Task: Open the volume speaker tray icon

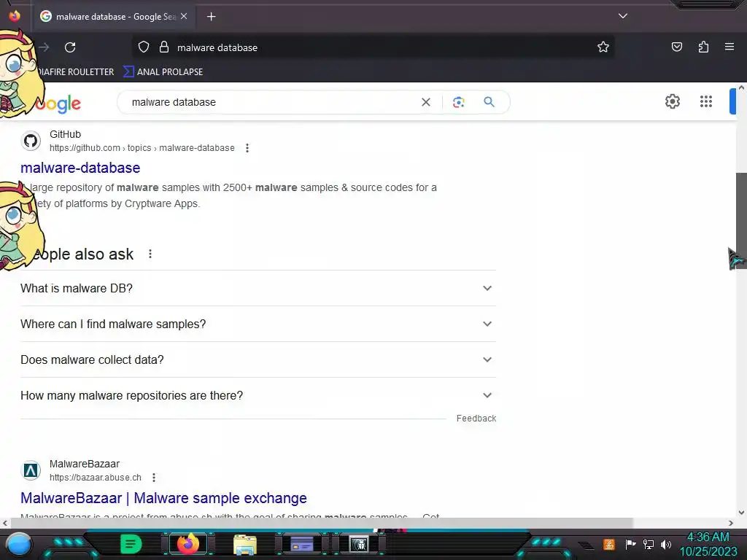Action: coord(666,544)
